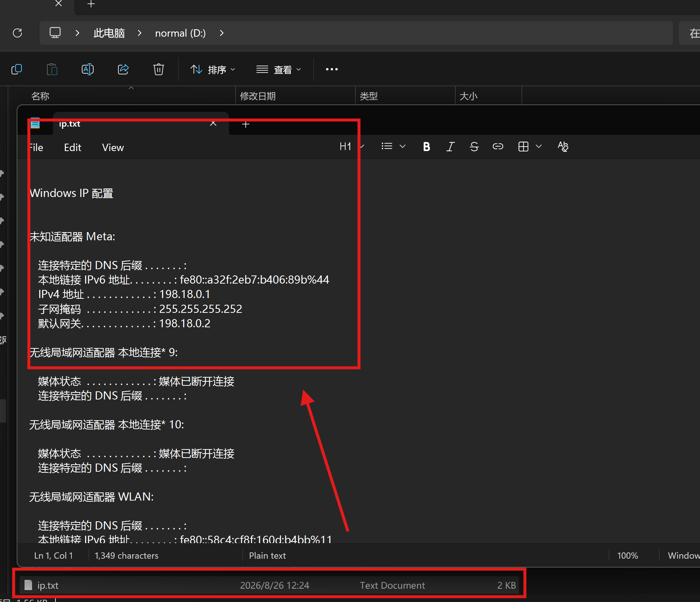Close the ip.txt Notepad tab
700x602 pixels.
coord(213,124)
